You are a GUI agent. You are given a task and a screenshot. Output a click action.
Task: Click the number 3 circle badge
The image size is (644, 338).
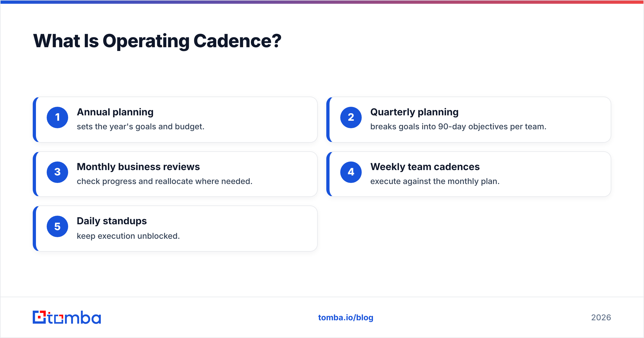pos(57,172)
